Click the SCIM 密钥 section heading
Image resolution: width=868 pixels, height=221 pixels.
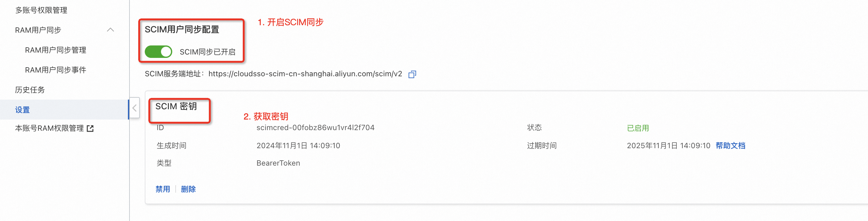coord(176,106)
